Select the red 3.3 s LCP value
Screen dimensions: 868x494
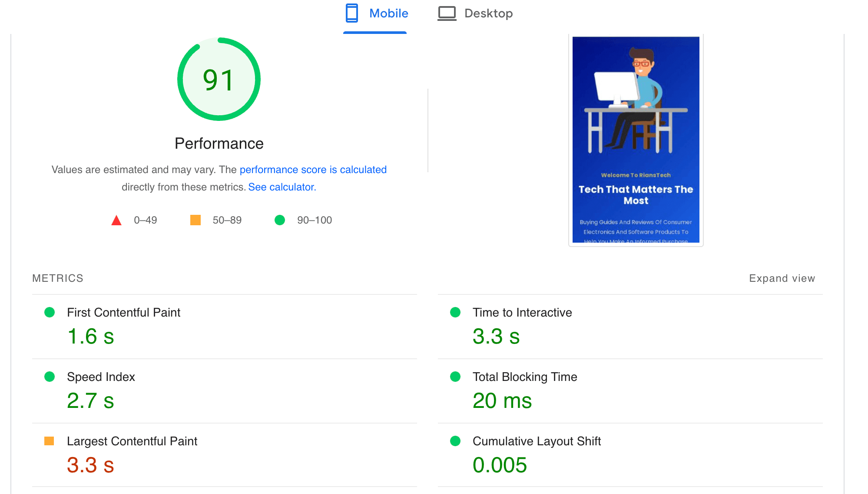click(x=90, y=465)
